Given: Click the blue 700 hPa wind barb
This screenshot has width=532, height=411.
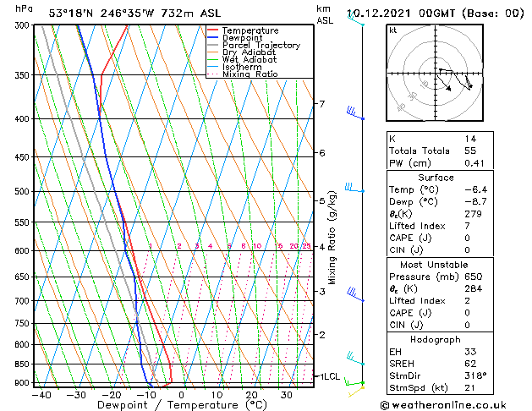Looking at the screenshot, I should coord(355,294).
